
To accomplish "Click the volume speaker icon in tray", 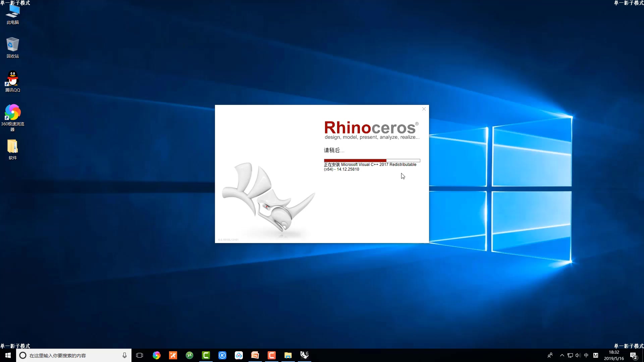I will point(578,355).
